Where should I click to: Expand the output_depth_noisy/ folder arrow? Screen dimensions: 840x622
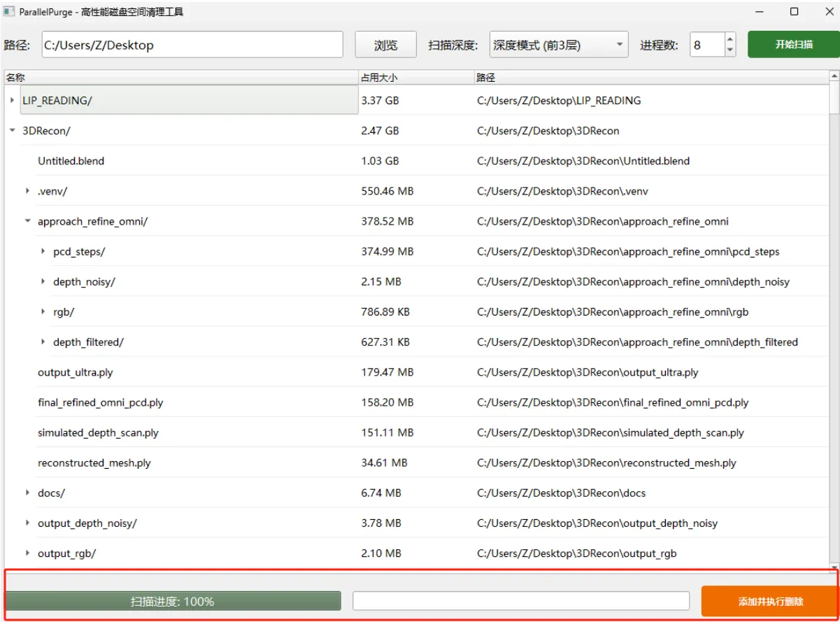click(x=27, y=522)
